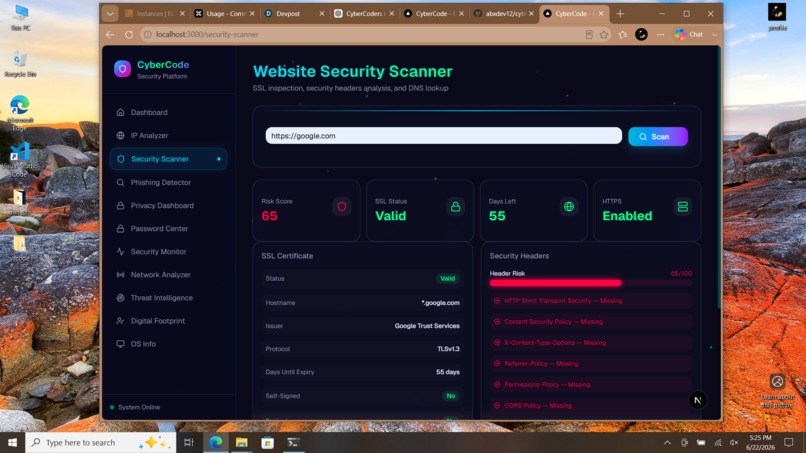Click the taskbar search box
Image resolution: width=806 pixels, height=453 pixels.
[100, 442]
